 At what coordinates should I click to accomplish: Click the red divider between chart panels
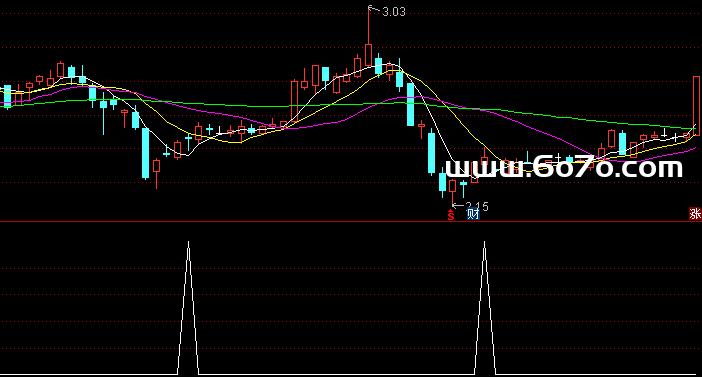tap(351, 222)
